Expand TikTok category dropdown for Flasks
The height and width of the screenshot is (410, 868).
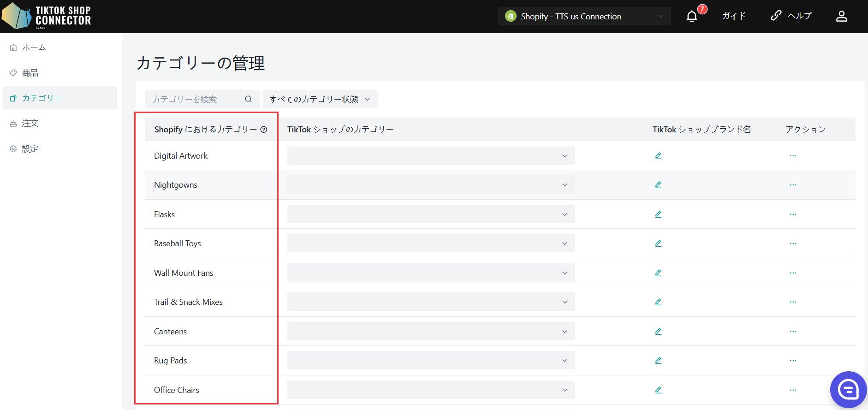[x=431, y=214]
